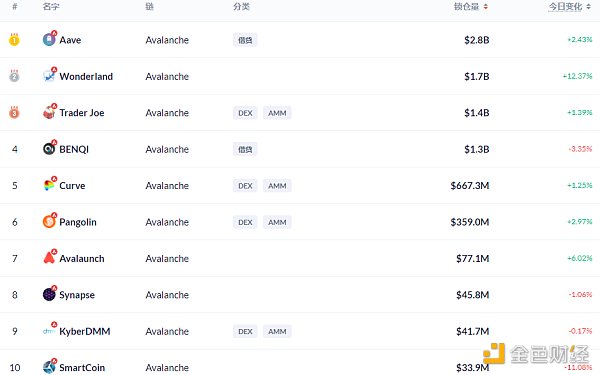Click the Trader Joe logo icon
Image resolution: width=600 pixels, height=375 pixels.
(x=49, y=112)
